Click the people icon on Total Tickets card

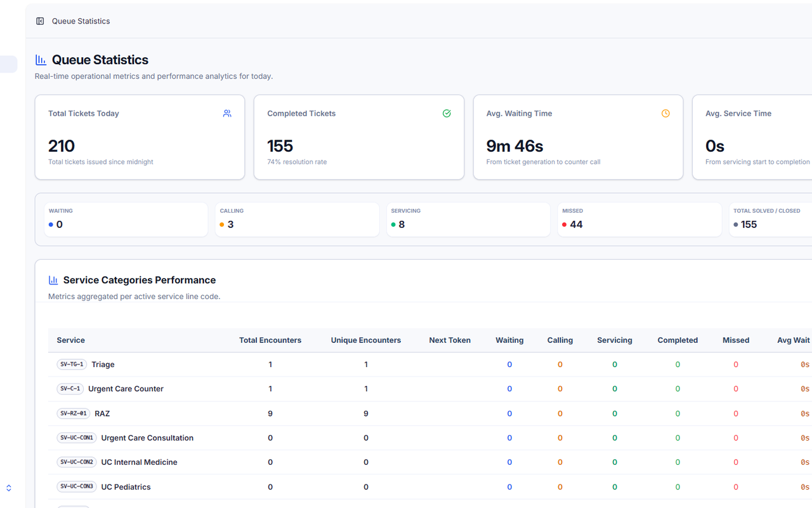coord(227,113)
